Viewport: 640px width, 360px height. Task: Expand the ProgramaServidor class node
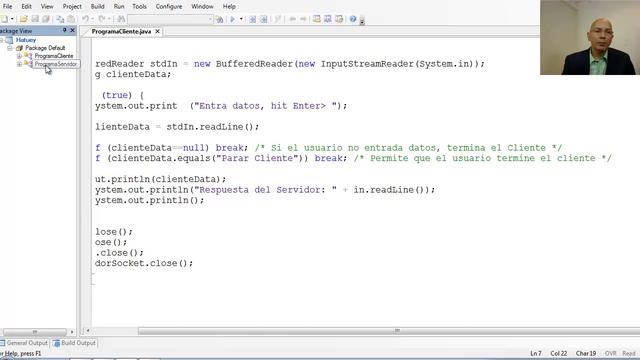(19, 64)
